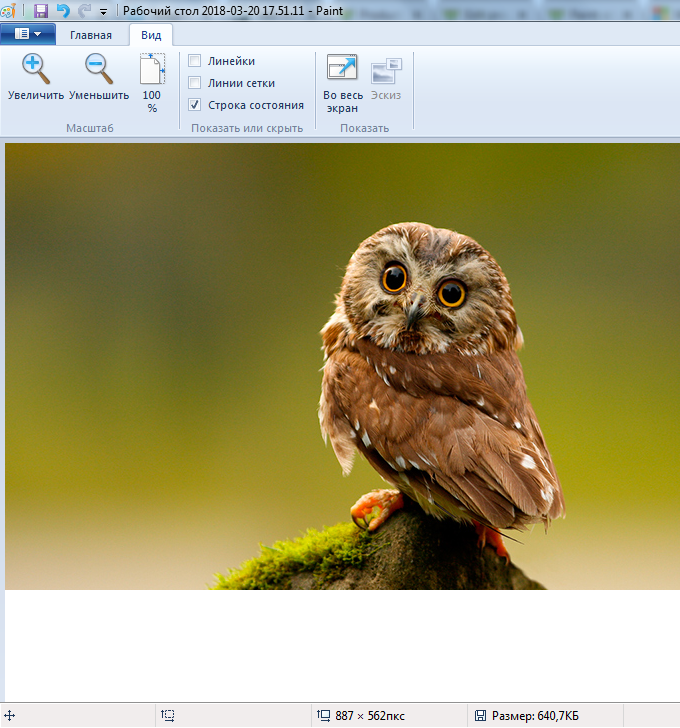Open the blue Paint file menu dropdown
Image resolution: width=680 pixels, height=728 pixels.
28,34
